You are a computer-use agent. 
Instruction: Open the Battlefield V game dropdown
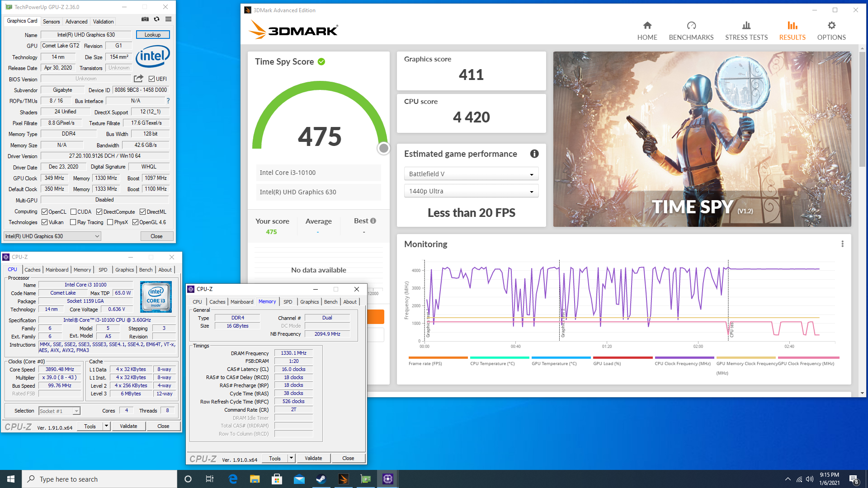point(471,174)
